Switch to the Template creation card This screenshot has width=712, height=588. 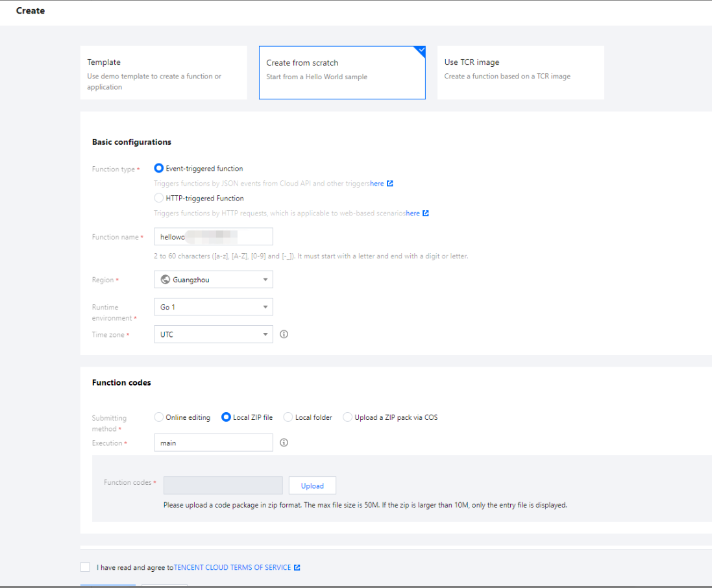pos(164,73)
